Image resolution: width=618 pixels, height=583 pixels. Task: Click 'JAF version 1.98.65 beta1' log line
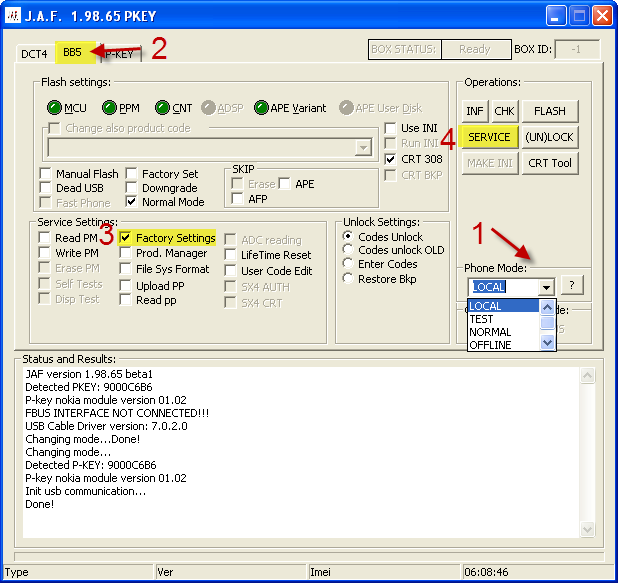click(89, 374)
